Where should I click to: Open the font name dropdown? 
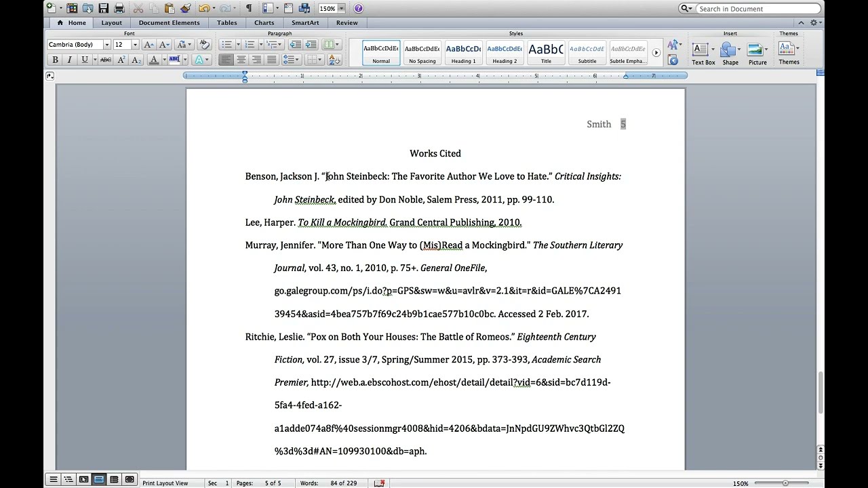[x=106, y=45]
